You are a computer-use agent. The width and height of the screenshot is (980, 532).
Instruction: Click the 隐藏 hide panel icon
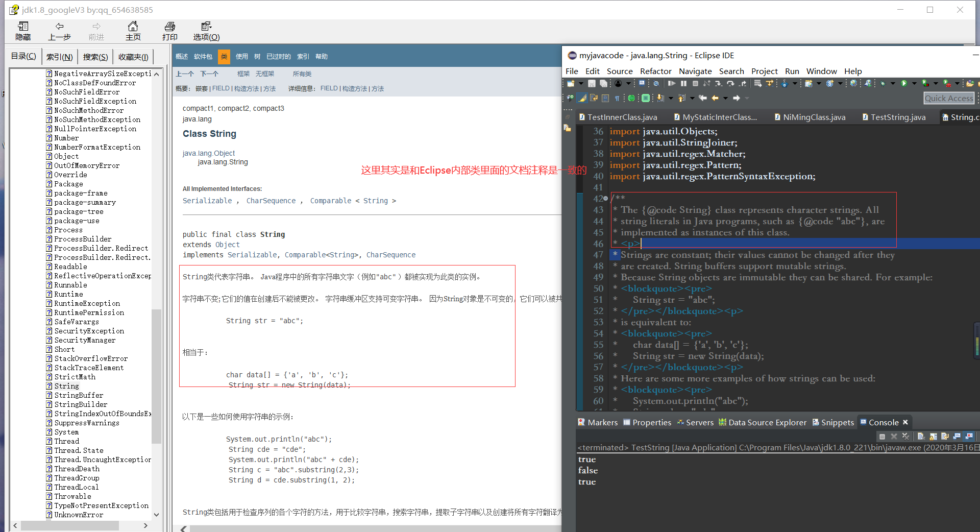pos(23,26)
